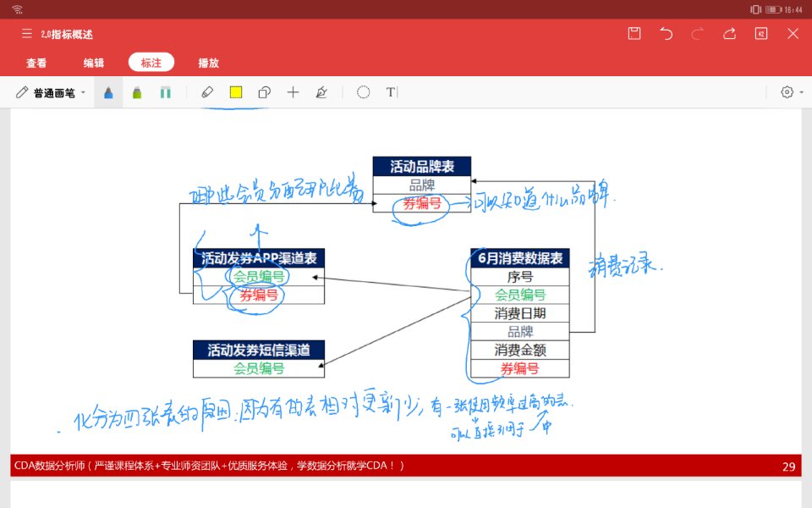This screenshot has height=508, width=812.
Task: Select the blue pen
Action: 108,93
